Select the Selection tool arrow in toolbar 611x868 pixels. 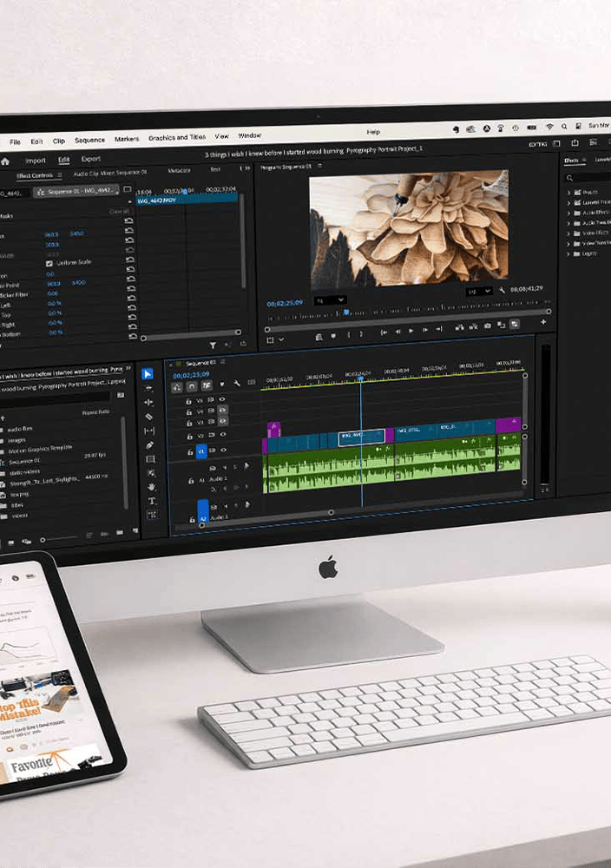(148, 373)
